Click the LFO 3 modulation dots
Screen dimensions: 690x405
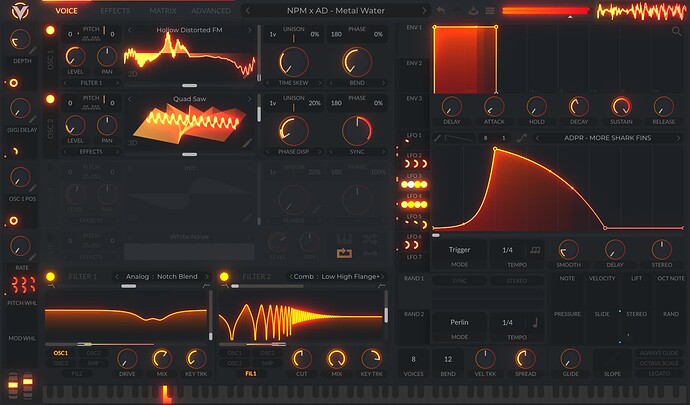(414, 184)
